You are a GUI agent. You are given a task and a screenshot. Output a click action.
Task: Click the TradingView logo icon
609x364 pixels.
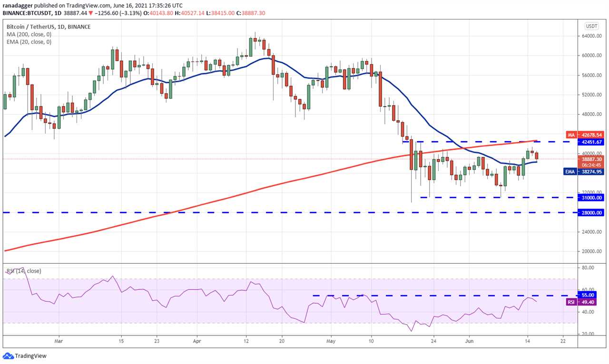tap(8, 355)
